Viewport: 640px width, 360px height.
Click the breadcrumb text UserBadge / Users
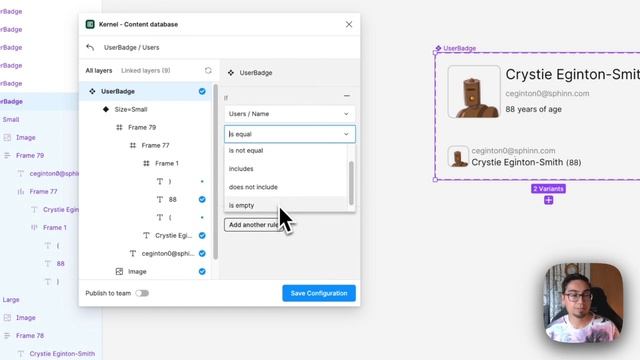131,47
